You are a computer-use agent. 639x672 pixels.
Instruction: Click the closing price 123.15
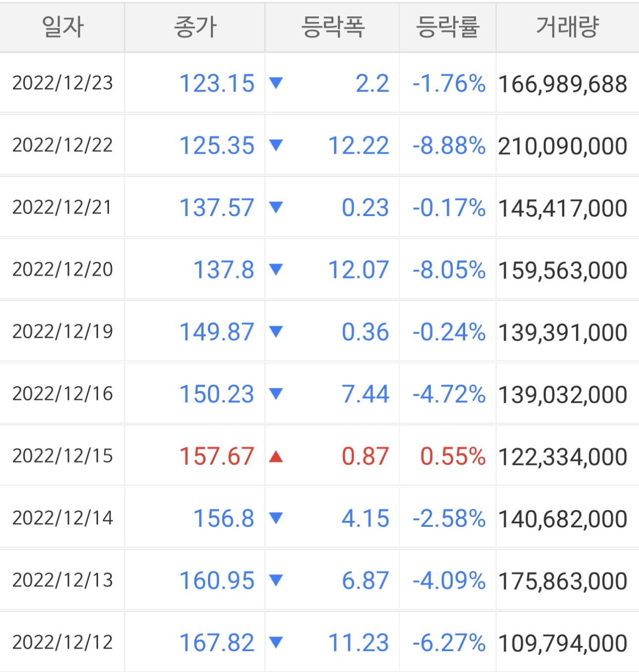coord(217,83)
